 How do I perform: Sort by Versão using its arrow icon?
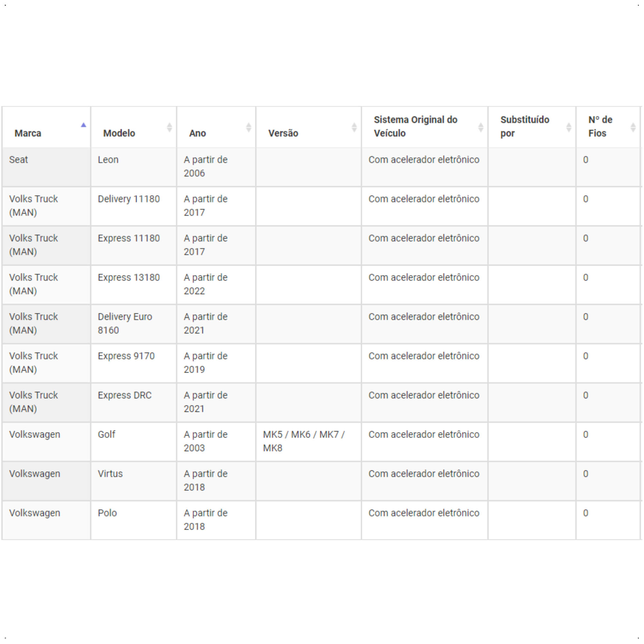point(354,127)
